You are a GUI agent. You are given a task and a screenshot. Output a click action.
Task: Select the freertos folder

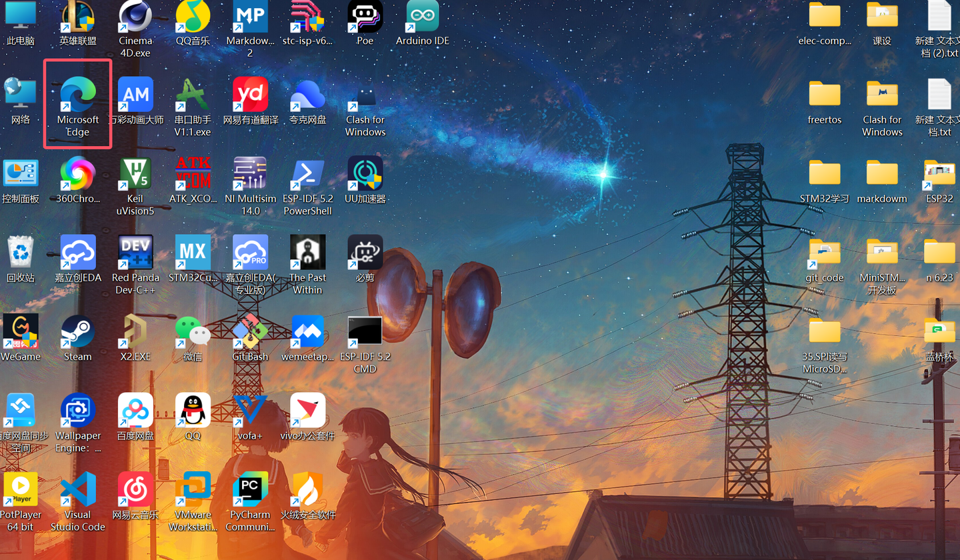[825, 94]
